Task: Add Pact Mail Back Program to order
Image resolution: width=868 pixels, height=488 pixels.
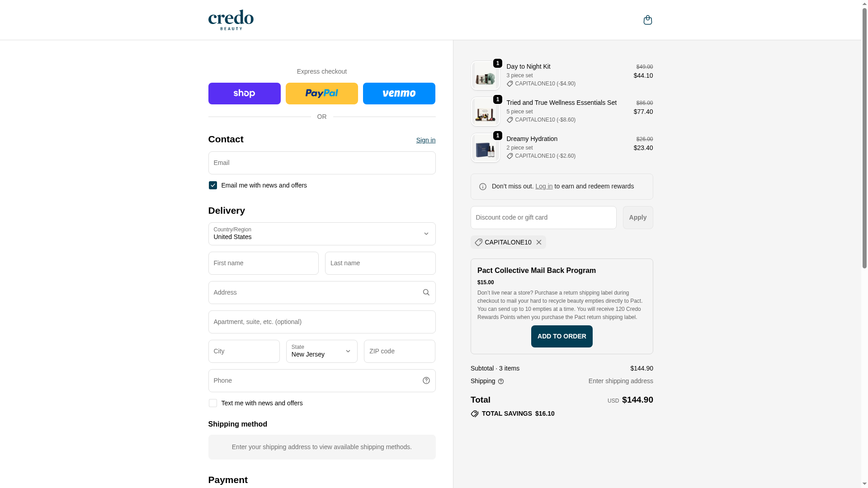Action: point(561,336)
